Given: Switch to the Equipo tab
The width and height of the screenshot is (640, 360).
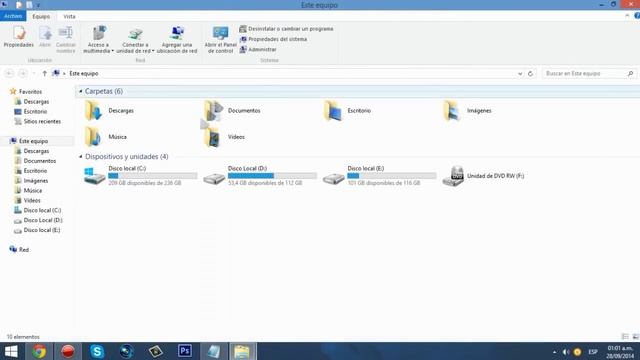Looking at the screenshot, I should click(x=41, y=16).
